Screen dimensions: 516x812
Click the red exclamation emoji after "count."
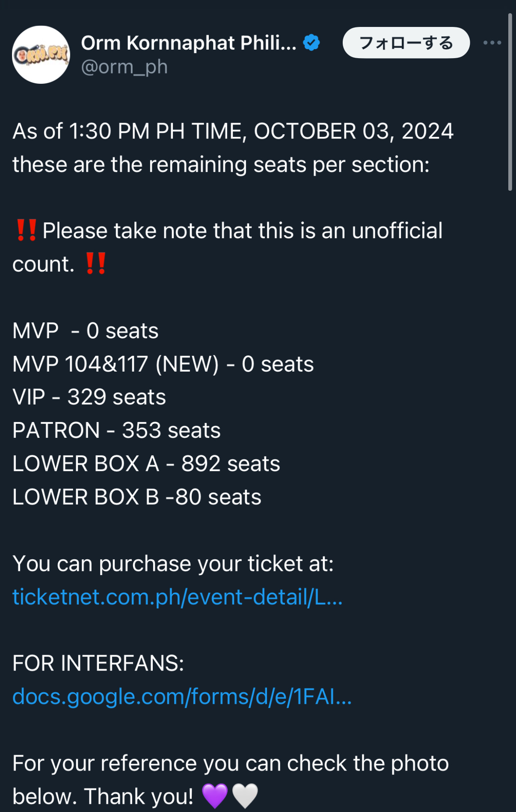pyautogui.click(x=95, y=263)
